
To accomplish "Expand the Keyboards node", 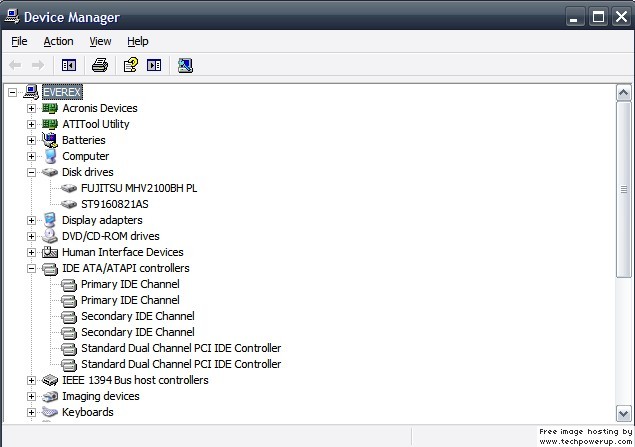I will click(31, 412).
